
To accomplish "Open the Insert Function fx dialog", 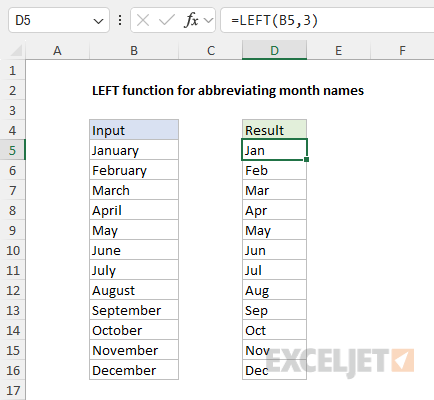I will 191,21.
